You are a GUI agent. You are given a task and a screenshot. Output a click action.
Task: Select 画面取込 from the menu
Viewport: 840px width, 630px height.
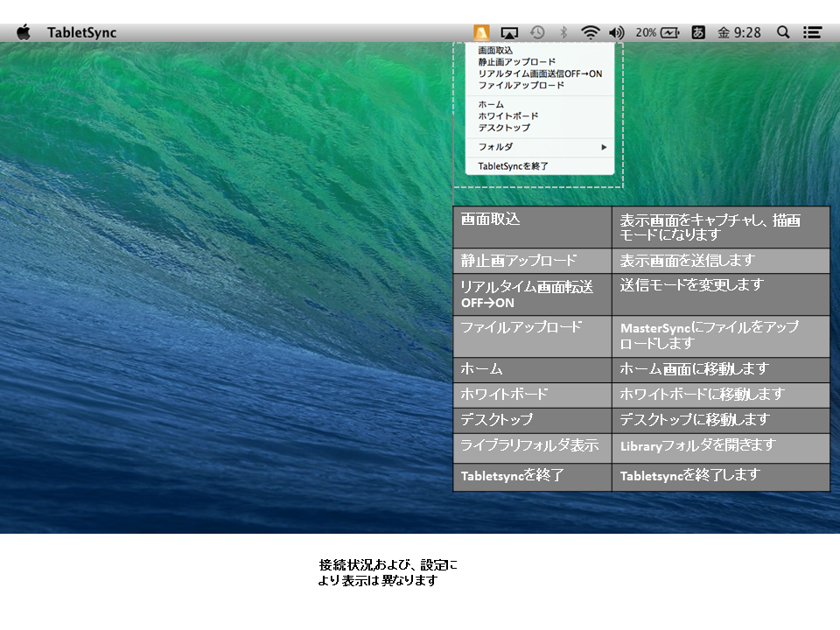pyautogui.click(x=496, y=51)
